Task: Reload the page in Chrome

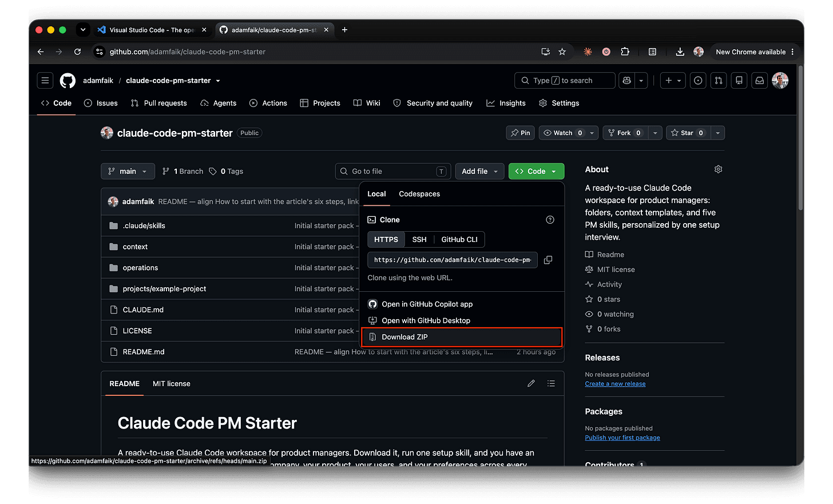Action: point(77,51)
